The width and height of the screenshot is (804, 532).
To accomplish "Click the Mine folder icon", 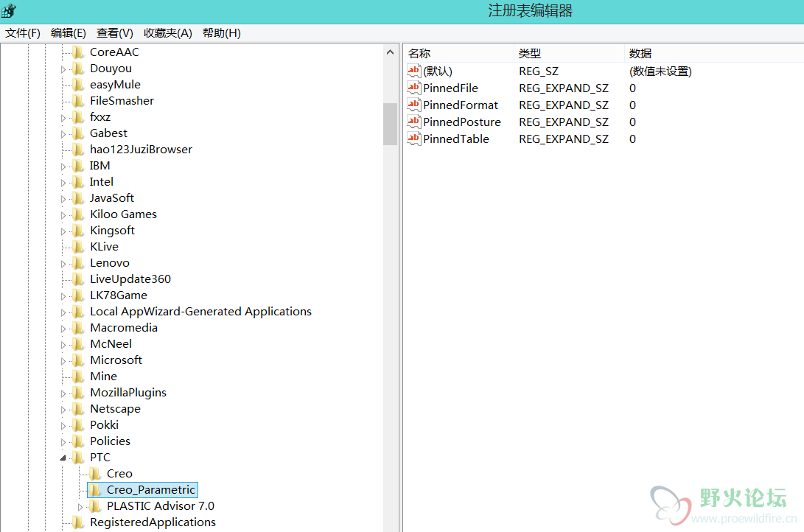I will tap(78, 377).
